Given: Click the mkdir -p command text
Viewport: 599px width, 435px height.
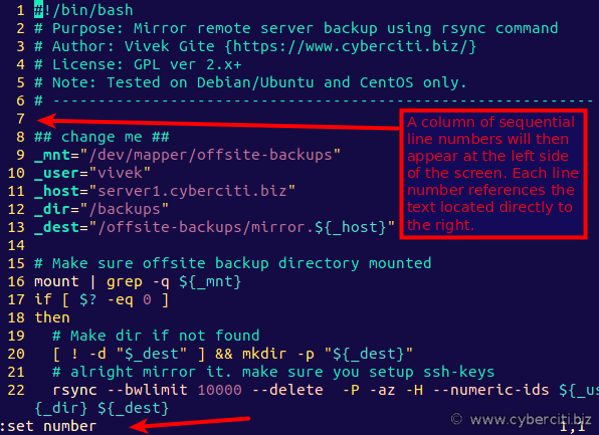Looking at the screenshot, I should point(278,354).
